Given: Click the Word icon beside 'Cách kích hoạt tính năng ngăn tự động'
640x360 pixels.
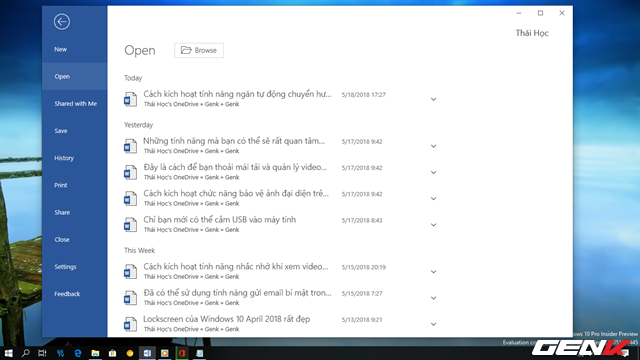Looking at the screenshot, I should 130,99.
